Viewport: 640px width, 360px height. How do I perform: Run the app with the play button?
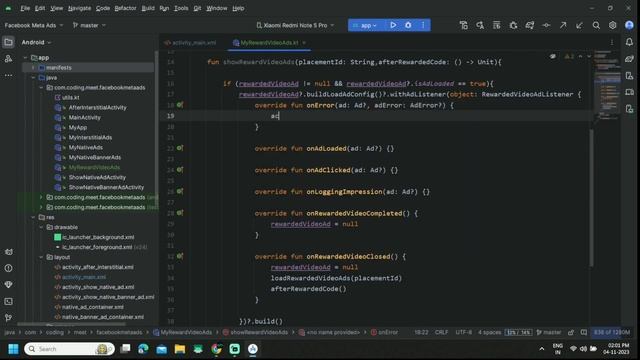tap(393, 25)
